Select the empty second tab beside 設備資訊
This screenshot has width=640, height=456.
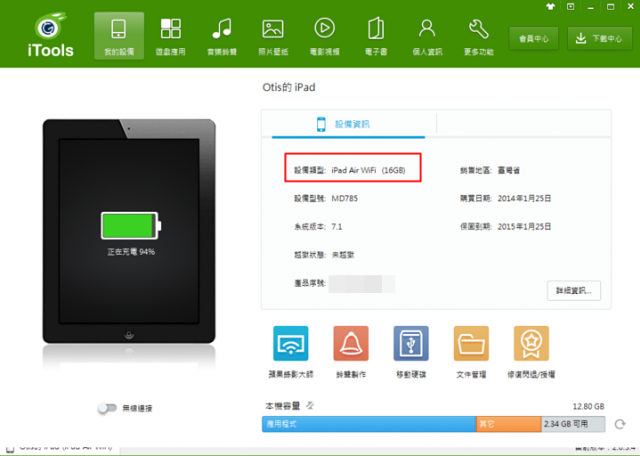[524, 124]
